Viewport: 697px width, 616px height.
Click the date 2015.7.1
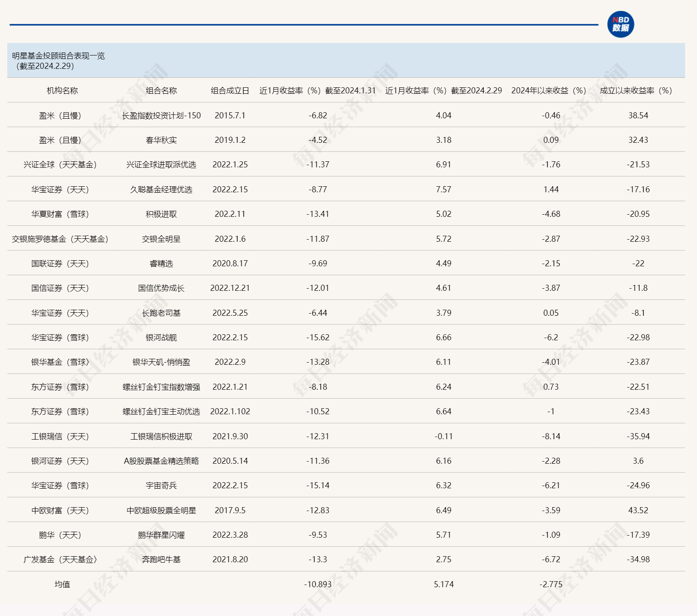pyautogui.click(x=230, y=115)
